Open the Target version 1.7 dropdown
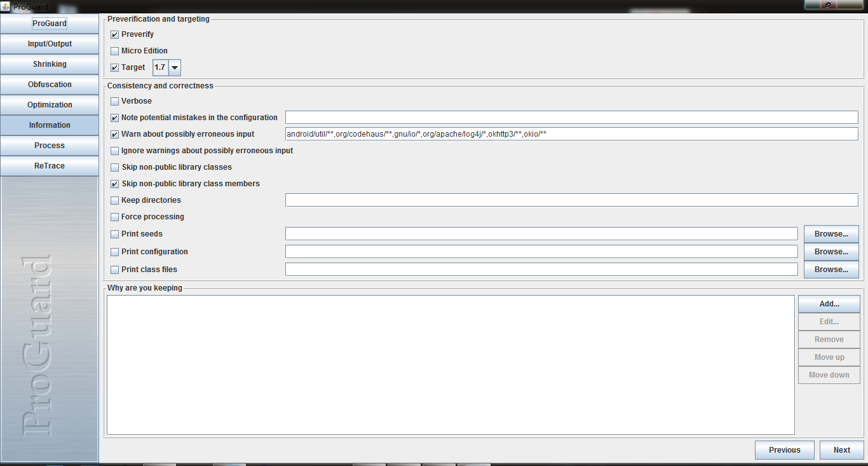The width and height of the screenshot is (868, 466). 167,67
